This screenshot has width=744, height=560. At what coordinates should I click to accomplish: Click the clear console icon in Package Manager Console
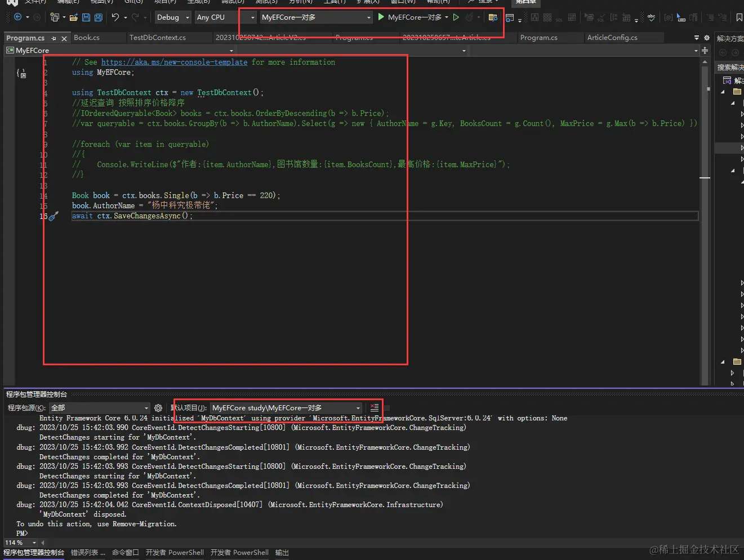[375, 407]
